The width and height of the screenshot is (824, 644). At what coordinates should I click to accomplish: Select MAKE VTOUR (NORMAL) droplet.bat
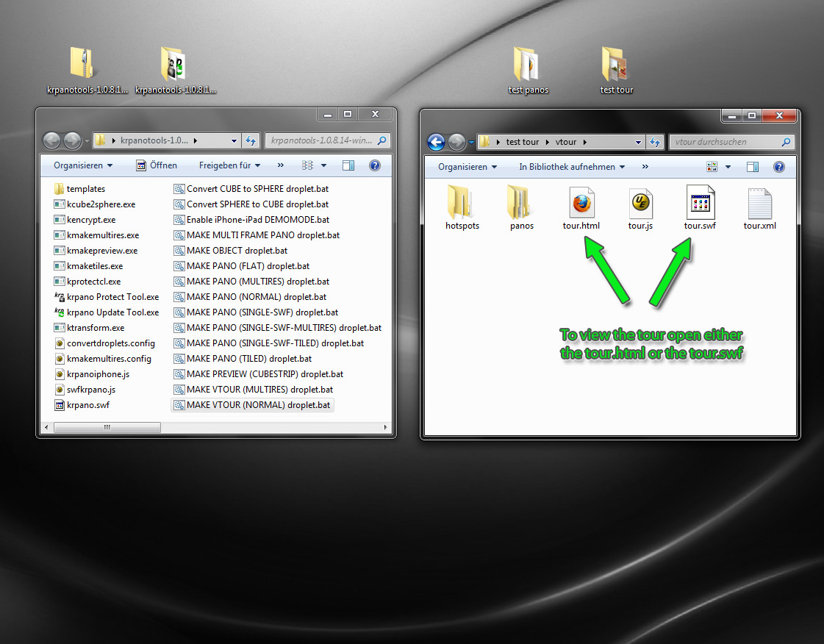pyautogui.click(x=252, y=405)
